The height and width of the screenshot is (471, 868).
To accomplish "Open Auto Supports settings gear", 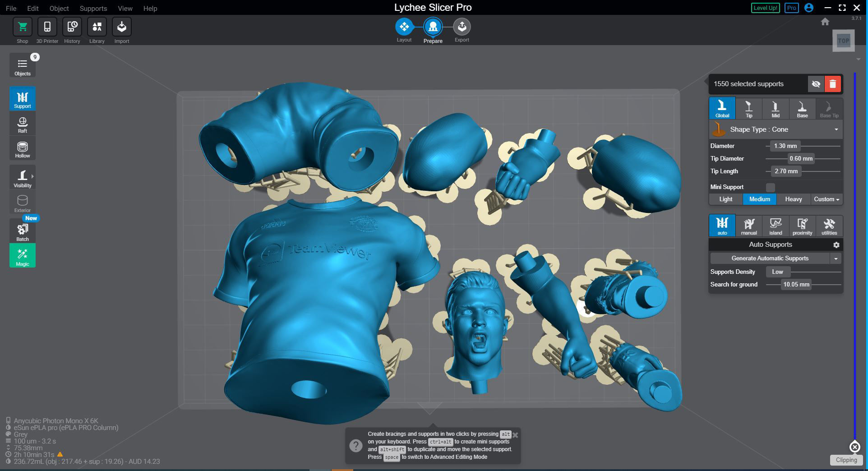I will click(x=836, y=245).
